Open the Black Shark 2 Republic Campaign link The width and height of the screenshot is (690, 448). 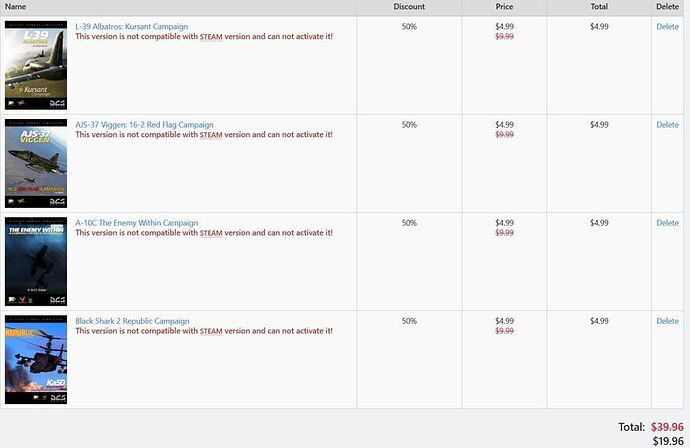point(132,321)
